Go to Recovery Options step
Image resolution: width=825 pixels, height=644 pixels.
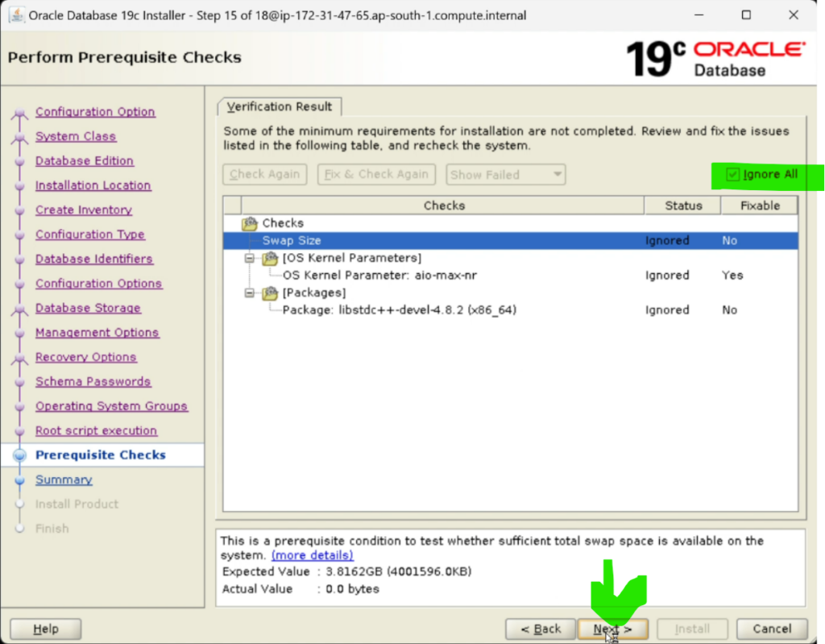(x=85, y=357)
